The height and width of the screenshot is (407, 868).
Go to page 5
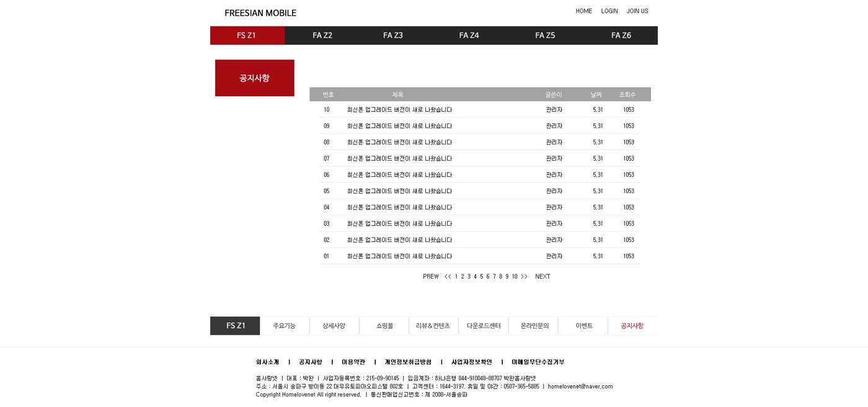(482, 277)
